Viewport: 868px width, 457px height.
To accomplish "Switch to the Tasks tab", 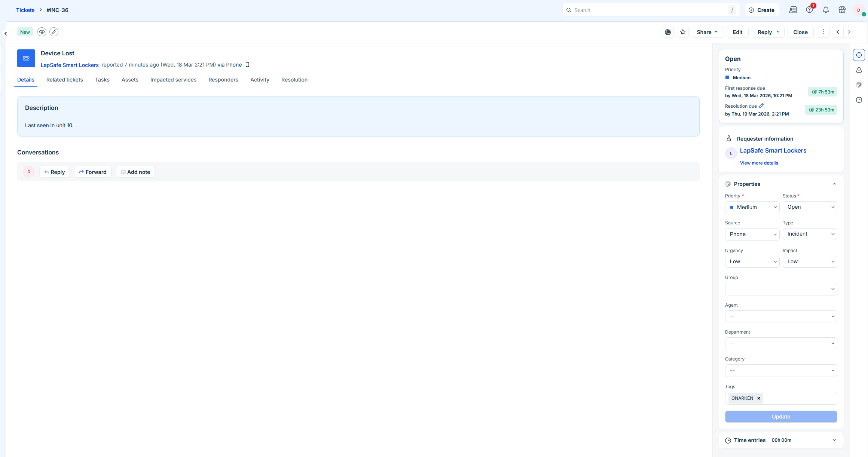I will 102,80.
